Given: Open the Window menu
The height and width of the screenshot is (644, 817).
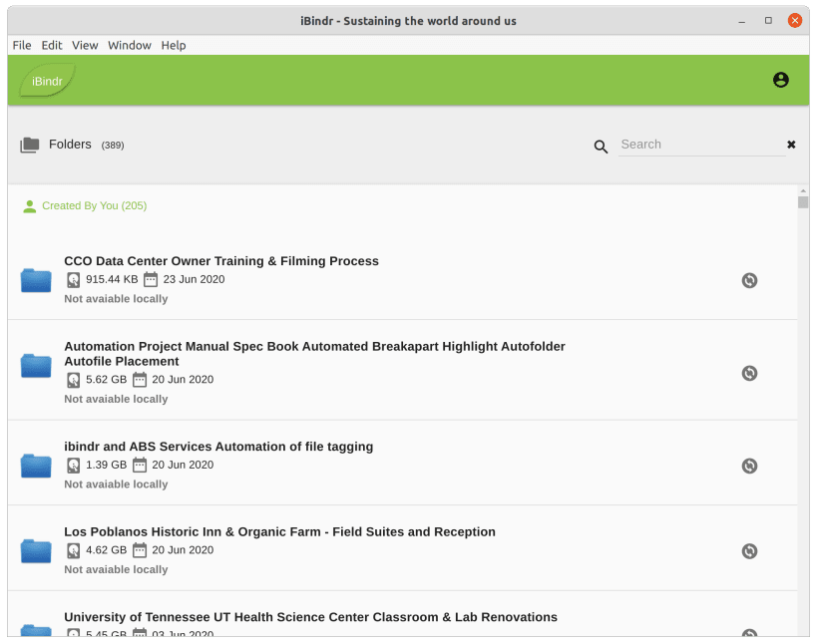Looking at the screenshot, I should tap(130, 45).
